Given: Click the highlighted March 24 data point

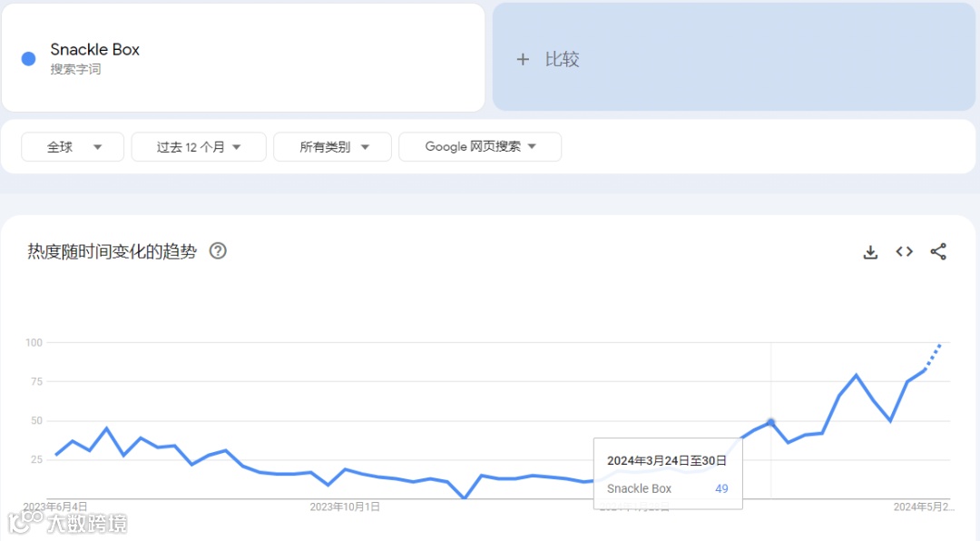Looking at the screenshot, I should pos(770,422).
